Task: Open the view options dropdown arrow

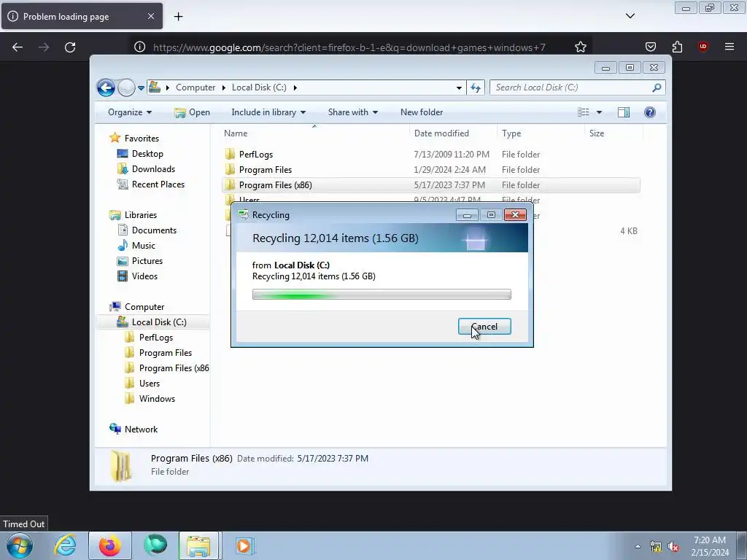Action: [600, 112]
